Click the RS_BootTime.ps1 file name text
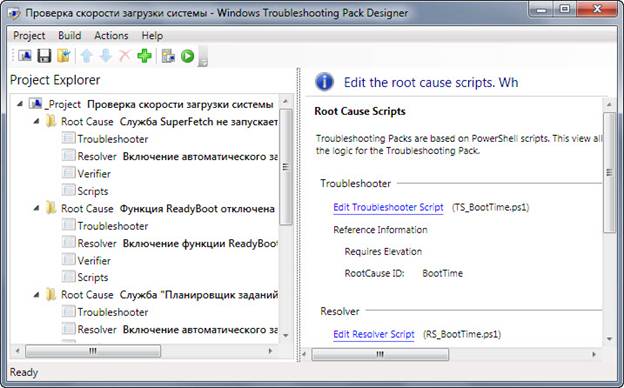624x388 pixels. coord(462,334)
